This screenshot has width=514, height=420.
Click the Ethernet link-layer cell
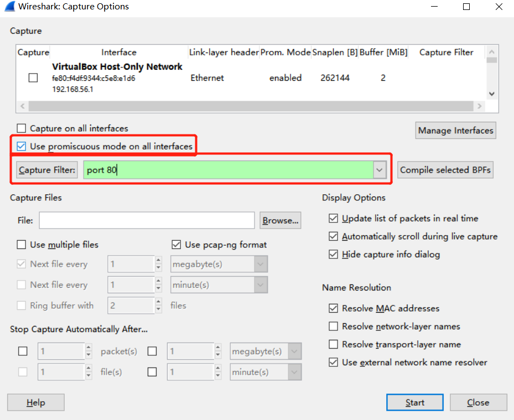[x=207, y=78]
